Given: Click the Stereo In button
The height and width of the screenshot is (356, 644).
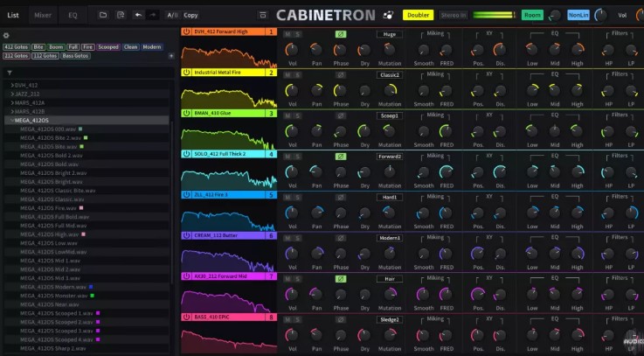Looking at the screenshot, I should [x=454, y=15].
